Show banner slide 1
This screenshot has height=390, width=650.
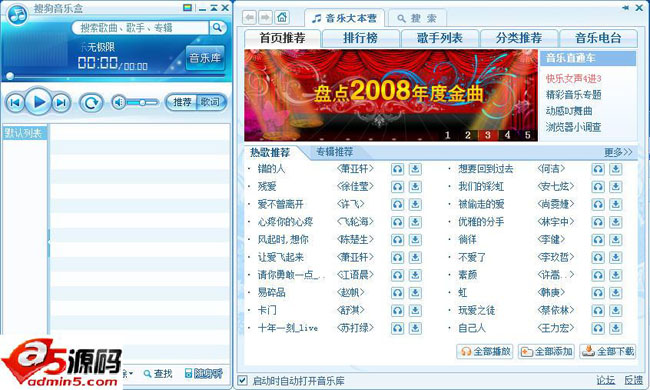(x=447, y=135)
